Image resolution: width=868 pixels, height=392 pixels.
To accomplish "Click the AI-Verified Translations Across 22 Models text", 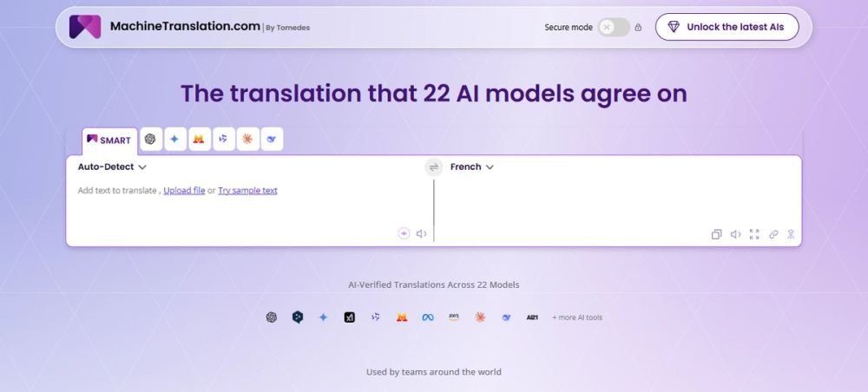I will 433,284.
